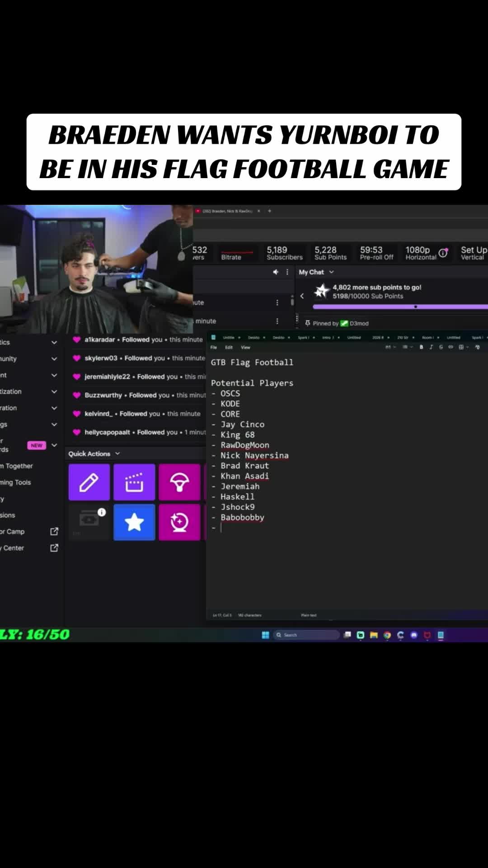Open the File menu in Notepad

point(214,347)
